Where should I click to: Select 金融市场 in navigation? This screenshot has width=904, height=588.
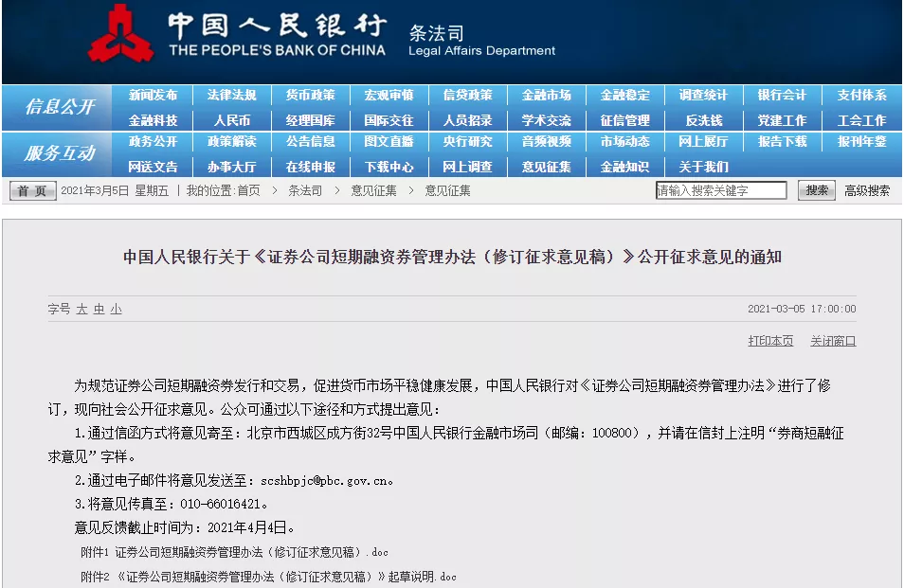coord(546,96)
